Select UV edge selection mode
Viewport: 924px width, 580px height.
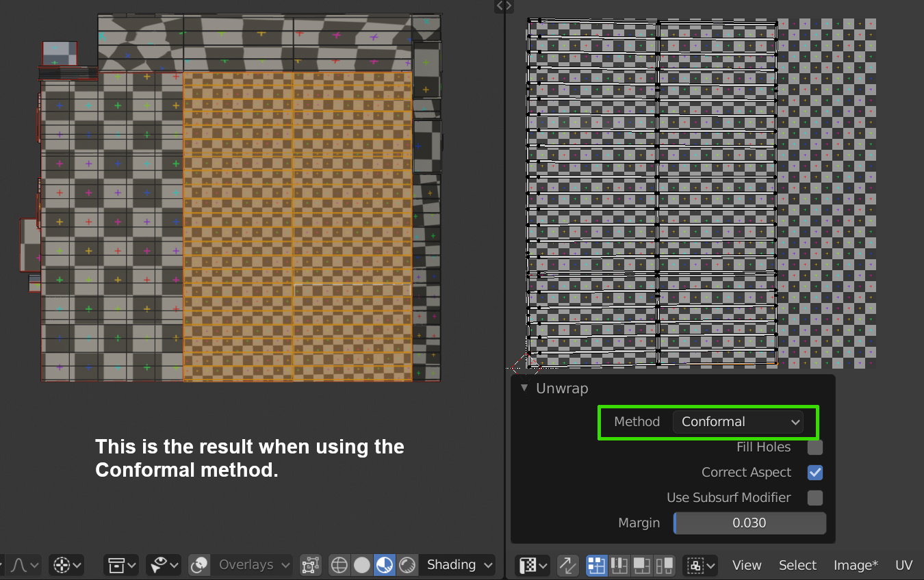coord(619,566)
